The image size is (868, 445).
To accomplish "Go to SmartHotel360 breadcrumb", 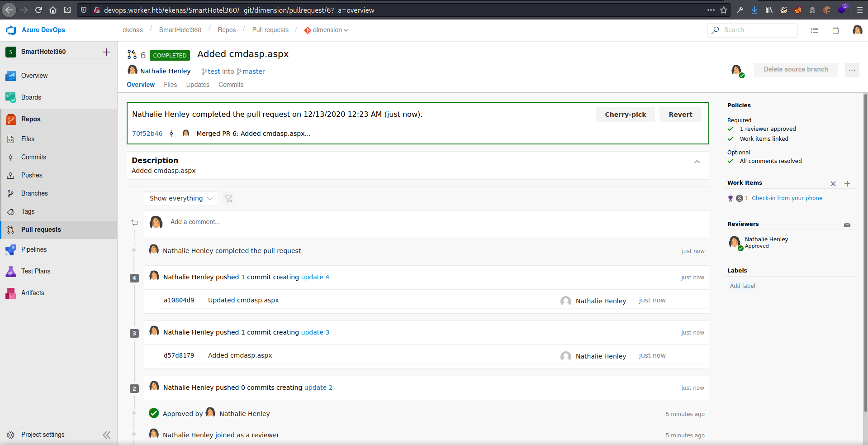I will [180, 30].
